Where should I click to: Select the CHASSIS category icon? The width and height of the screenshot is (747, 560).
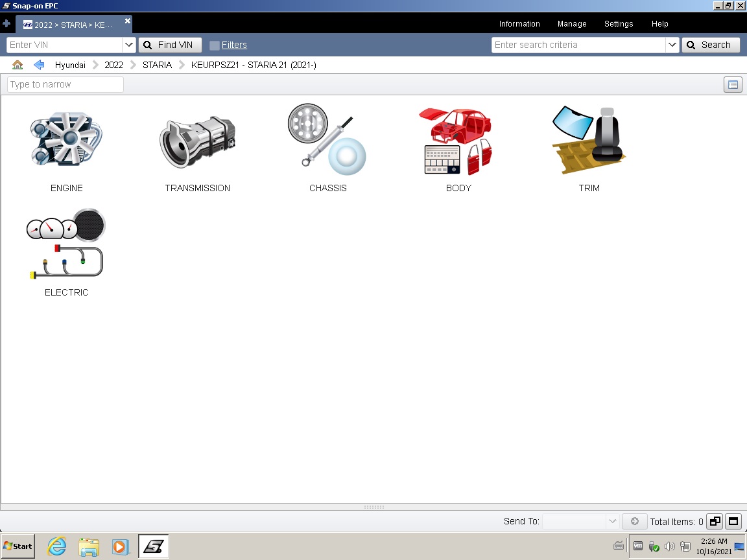tap(327, 141)
